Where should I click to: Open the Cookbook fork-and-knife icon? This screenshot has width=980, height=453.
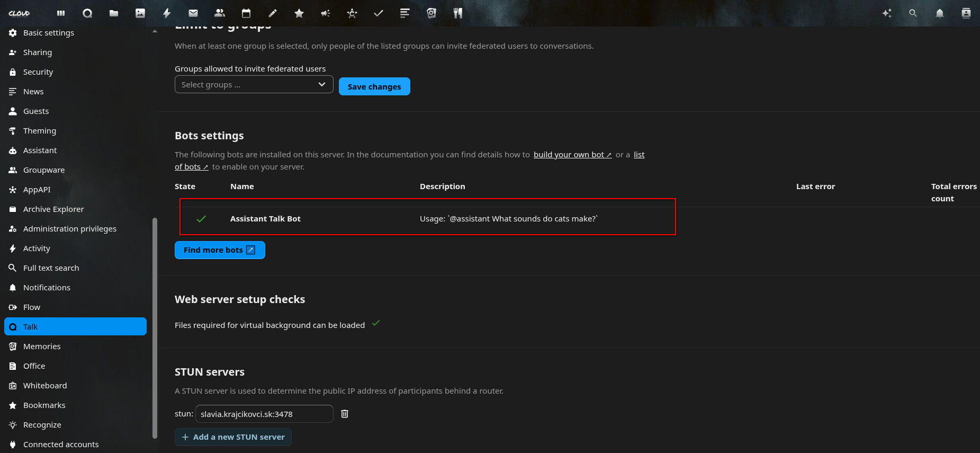[458, 13]
